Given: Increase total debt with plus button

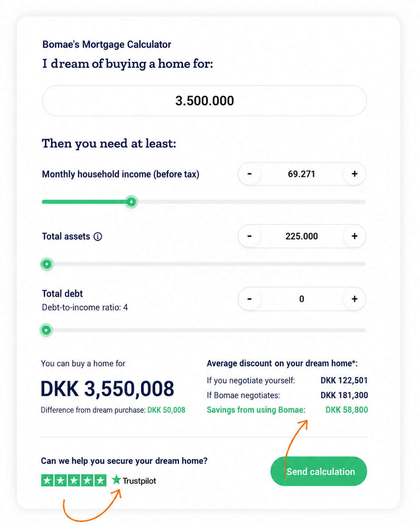Looking at the screenshot, I should pyautogui.click(x=354, y=299).
